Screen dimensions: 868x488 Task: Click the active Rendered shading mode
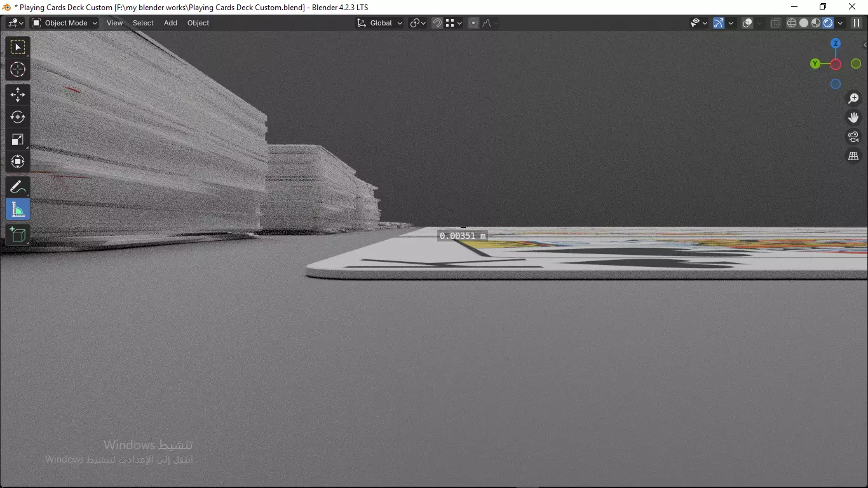click(828, 23)
